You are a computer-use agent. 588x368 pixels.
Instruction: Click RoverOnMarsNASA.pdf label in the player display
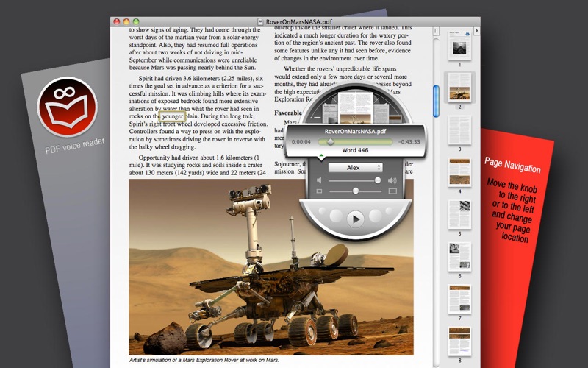tap(355, 132)
